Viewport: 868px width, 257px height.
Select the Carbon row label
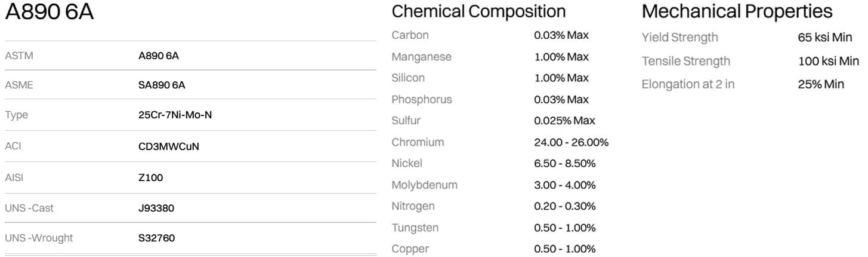click(410, 35)
